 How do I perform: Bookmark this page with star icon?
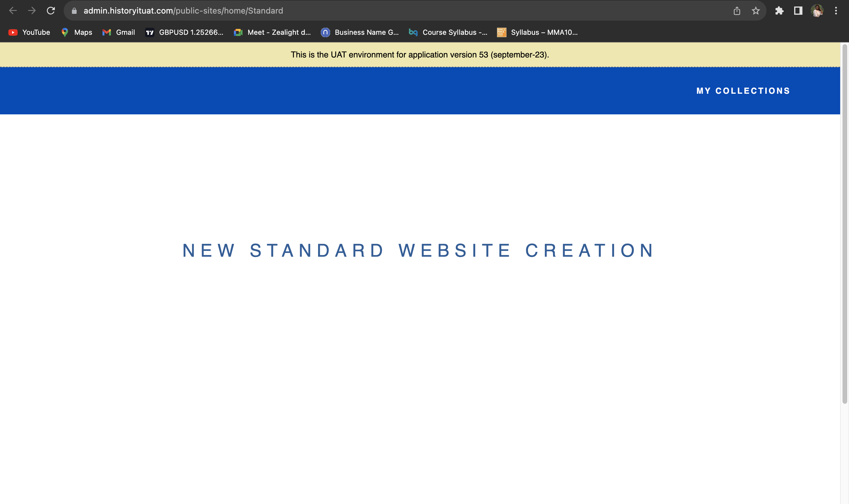[x=756, y=11]
